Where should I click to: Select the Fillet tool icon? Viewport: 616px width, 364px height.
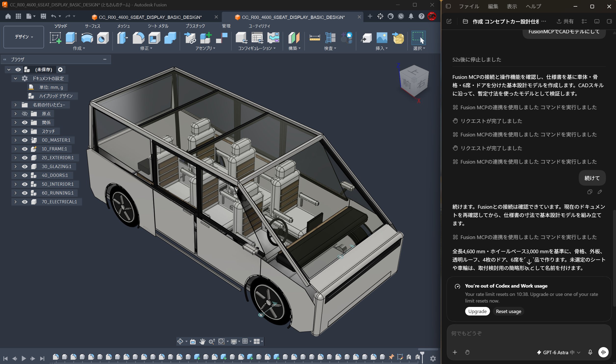click(x=139, y=38)
